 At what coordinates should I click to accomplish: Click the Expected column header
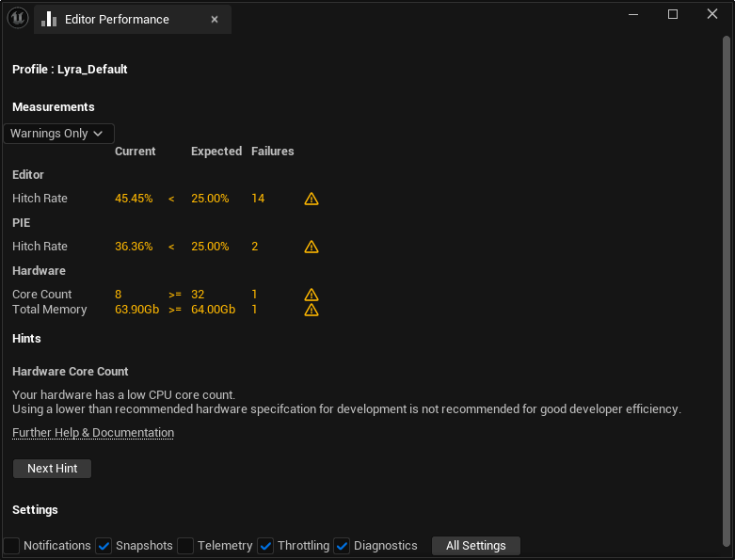[216, 152]
